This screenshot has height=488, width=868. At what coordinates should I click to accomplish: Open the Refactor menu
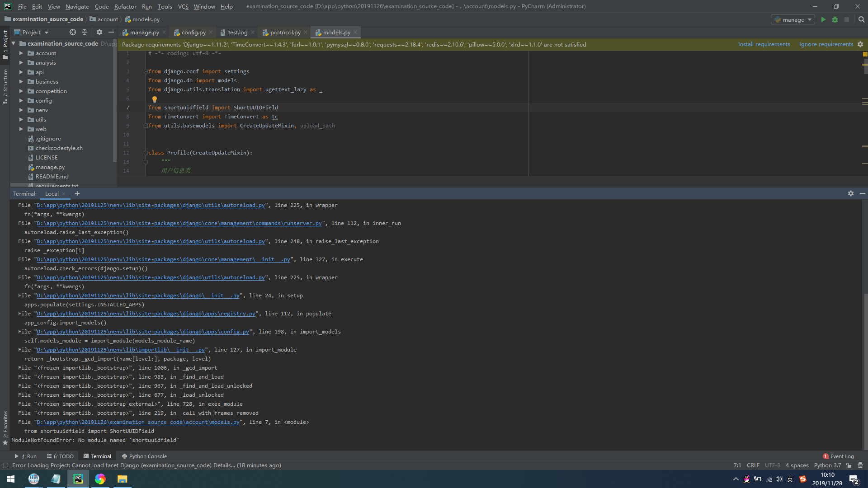[x=125, y=6]
